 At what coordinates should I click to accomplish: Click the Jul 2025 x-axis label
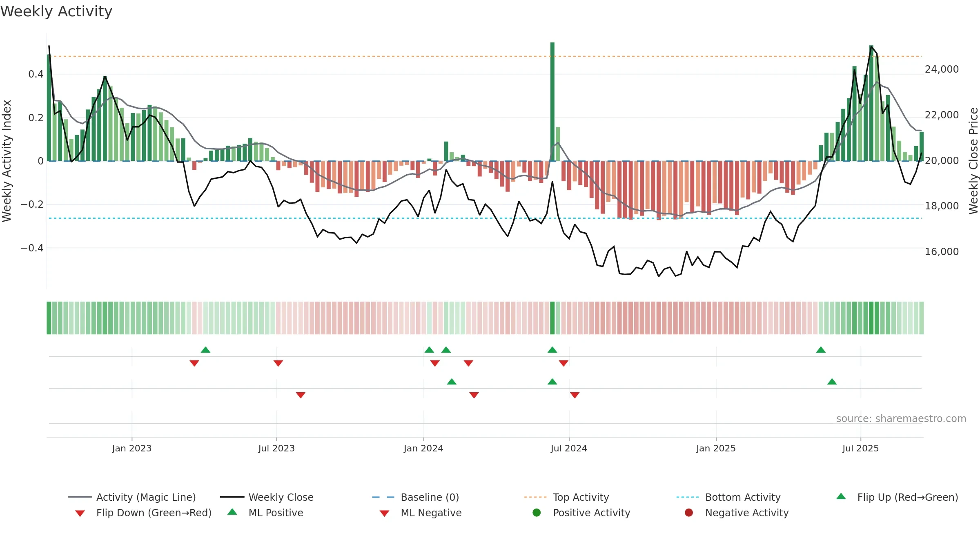(x=860, y=448)
